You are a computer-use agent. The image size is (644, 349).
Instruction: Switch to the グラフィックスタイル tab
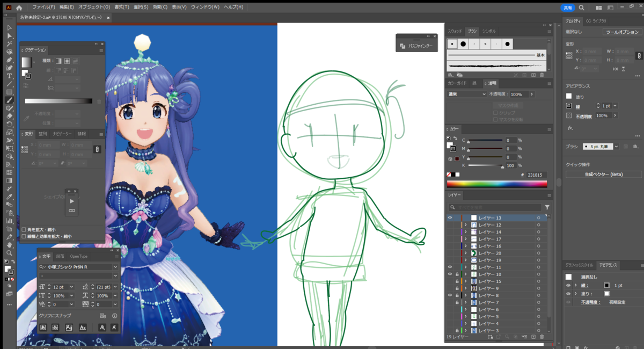pos(580,265)
